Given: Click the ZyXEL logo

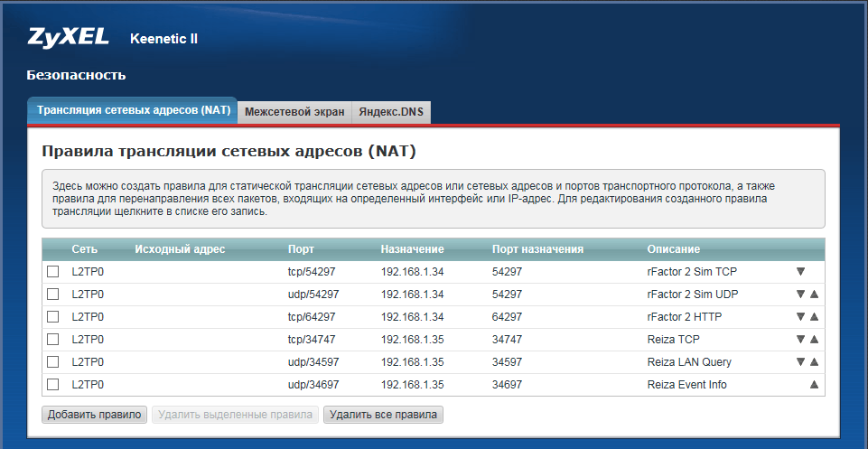Looking at the screenshot, I should tap(68, 37).
